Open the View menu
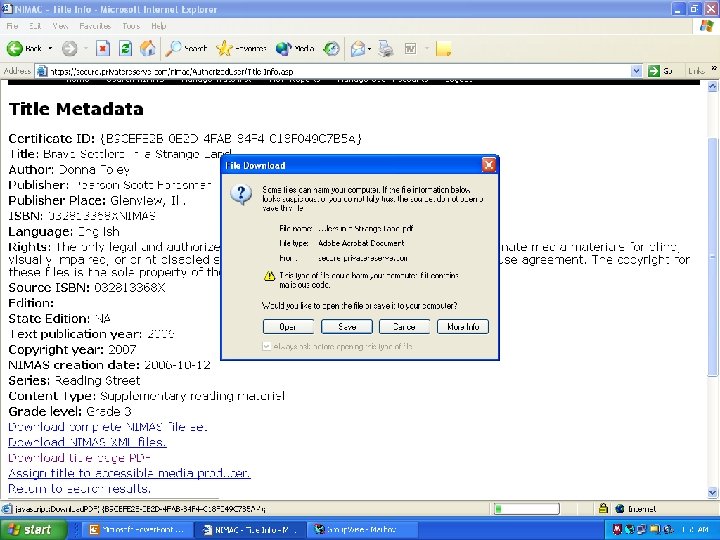 60,26
